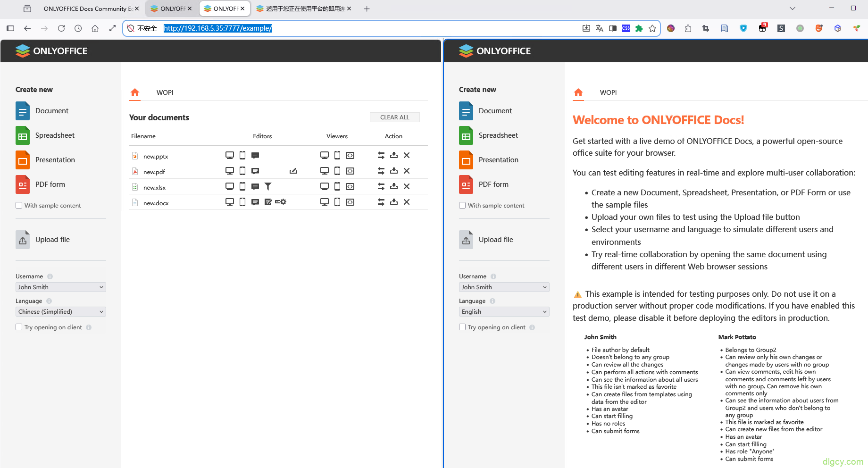Create new PDF form in left pane
Viewport: 868px width, 468px height.
coord(41,184)
